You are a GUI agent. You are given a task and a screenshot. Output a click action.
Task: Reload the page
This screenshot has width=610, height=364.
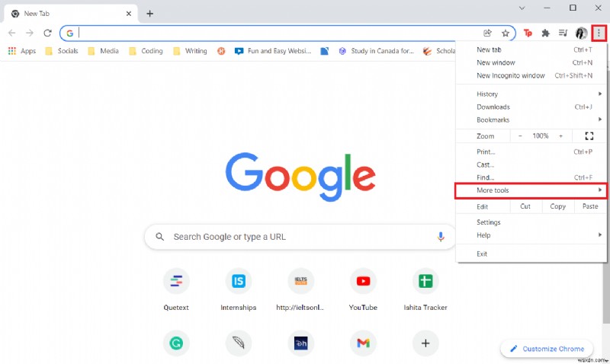(47, 33)
